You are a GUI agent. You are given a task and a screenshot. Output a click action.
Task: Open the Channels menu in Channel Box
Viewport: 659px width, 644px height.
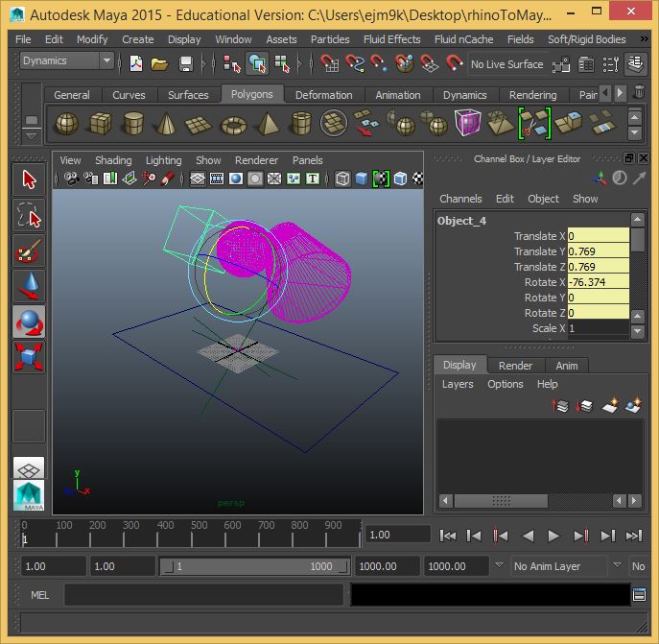pyautogui.click(x=460, y=199)
